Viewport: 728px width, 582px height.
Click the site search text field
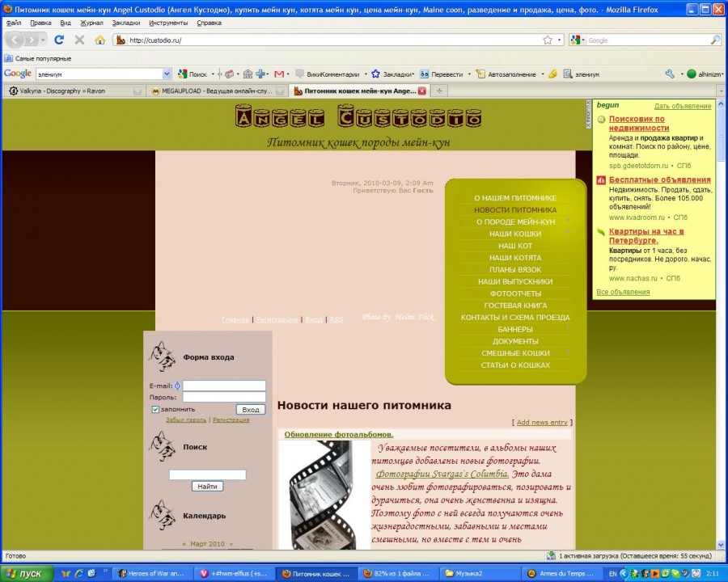(x=208, y=474)
